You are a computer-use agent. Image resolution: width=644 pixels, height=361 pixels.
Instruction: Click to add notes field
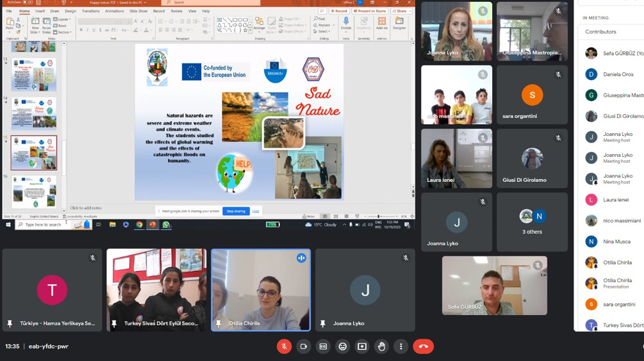(x=85, y=208)
